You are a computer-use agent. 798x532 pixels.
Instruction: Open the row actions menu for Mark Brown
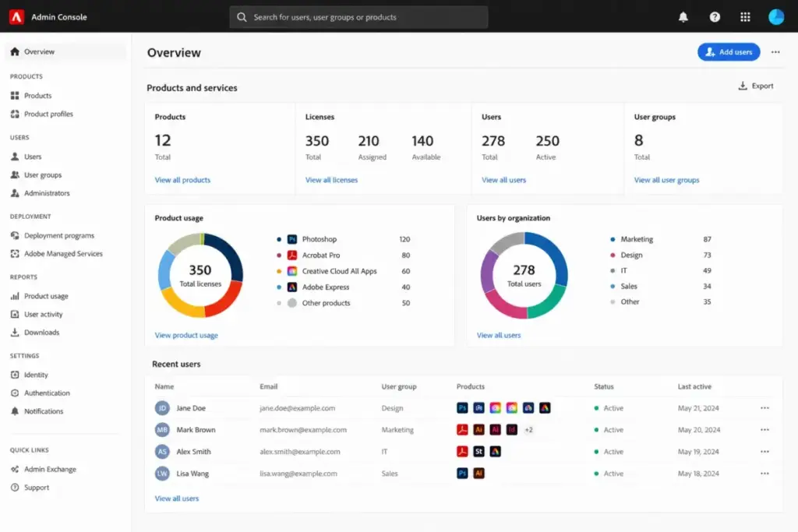(x=764, y=430)
